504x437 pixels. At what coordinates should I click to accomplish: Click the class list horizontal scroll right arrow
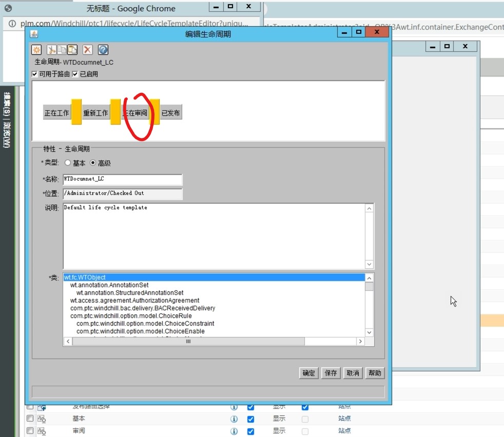click(360, 342)
